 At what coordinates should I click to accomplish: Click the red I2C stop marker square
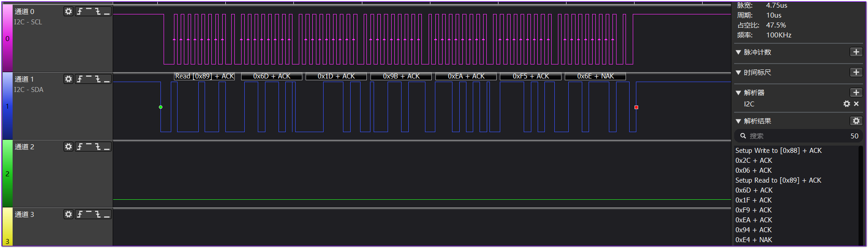(636, 107)
